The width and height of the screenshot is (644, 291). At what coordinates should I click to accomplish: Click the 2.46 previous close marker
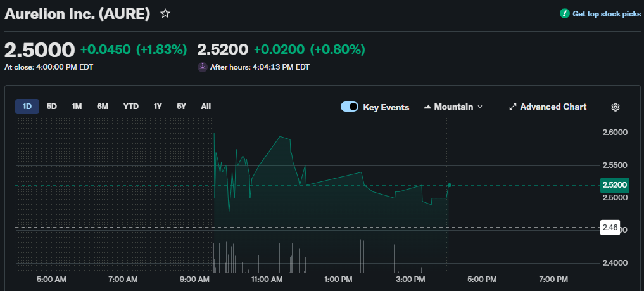tap(610, 228)
